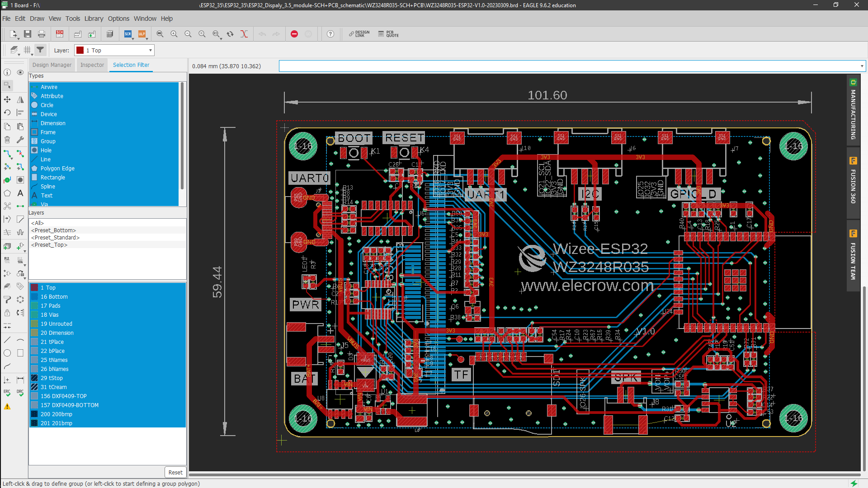The width and height of the screenshot is (868, 488).
Task: Select the Polygon tool
Action: click(x=7, y=193)
